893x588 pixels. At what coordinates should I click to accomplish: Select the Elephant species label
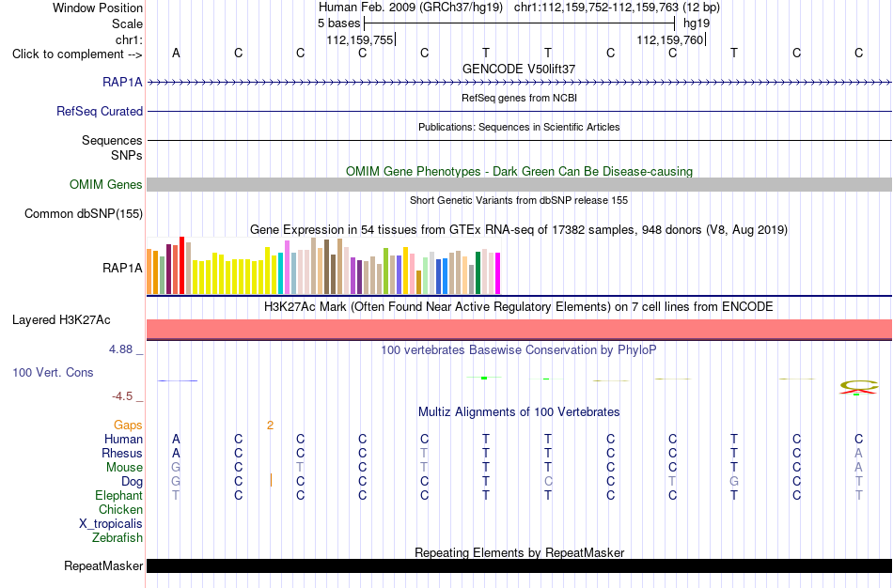click(119, 495)
